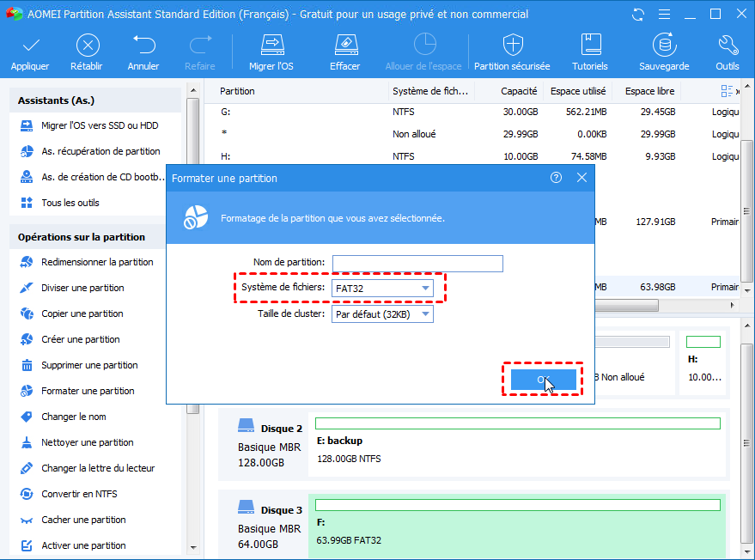Open Tous les outils in sidebar

(x=60, y=203)
